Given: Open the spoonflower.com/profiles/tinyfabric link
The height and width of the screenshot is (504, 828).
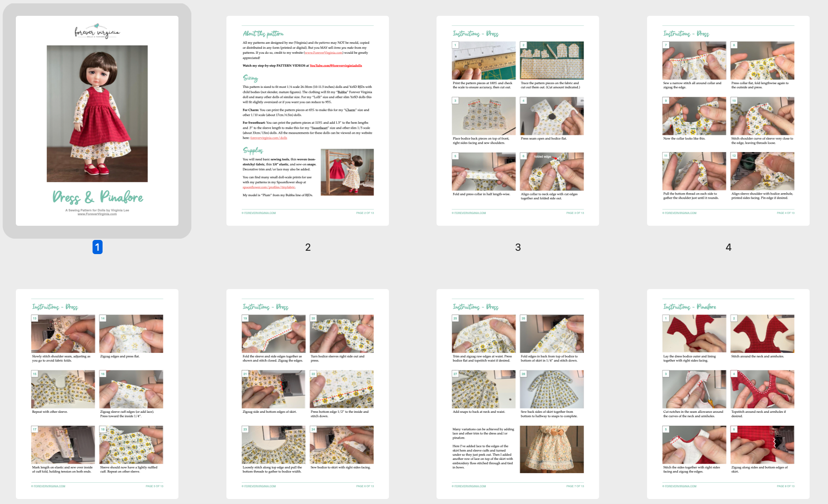Looking at the screenshot, I should [269, 187].
